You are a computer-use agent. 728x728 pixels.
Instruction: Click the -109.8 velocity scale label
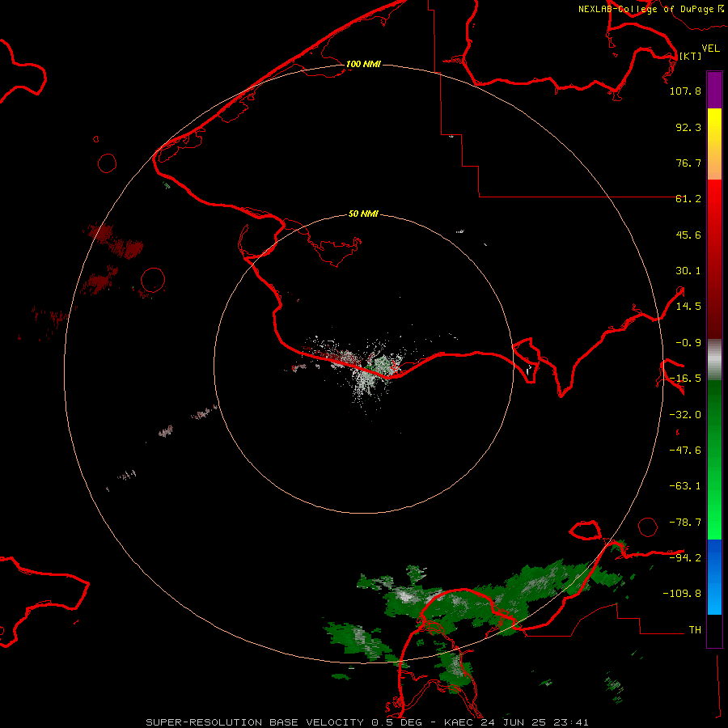(682, 594)
